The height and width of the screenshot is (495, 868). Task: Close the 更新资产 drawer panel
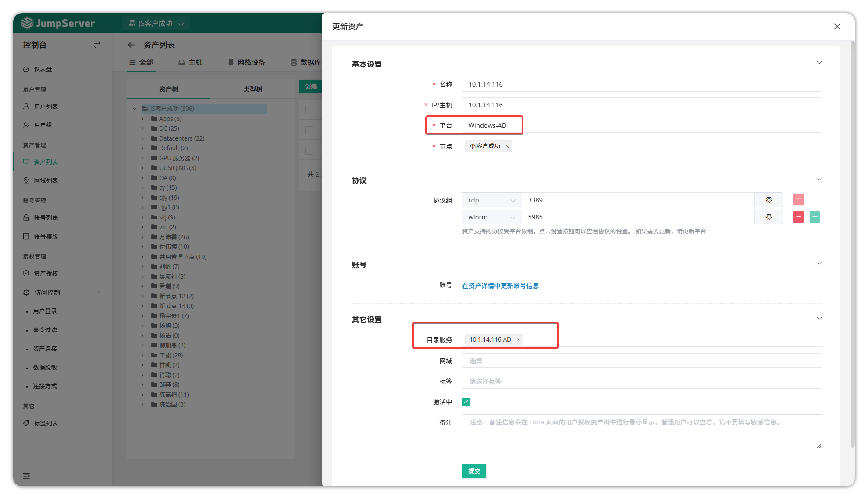(837, 26)
